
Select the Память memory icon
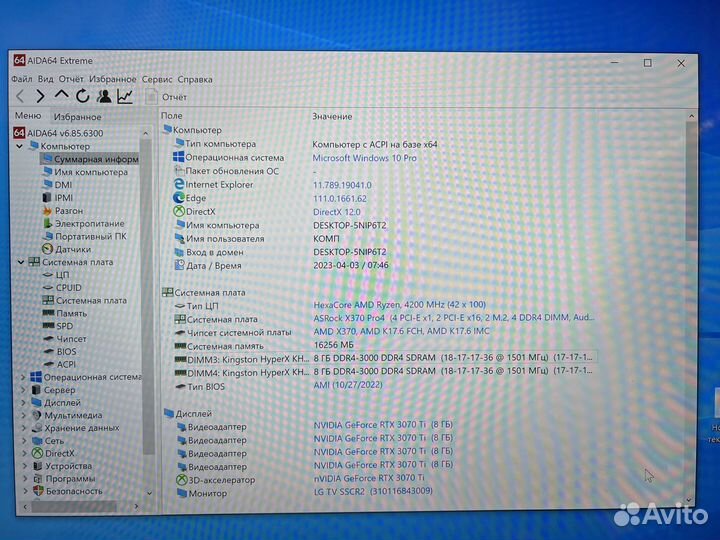(x=48, y=313)
